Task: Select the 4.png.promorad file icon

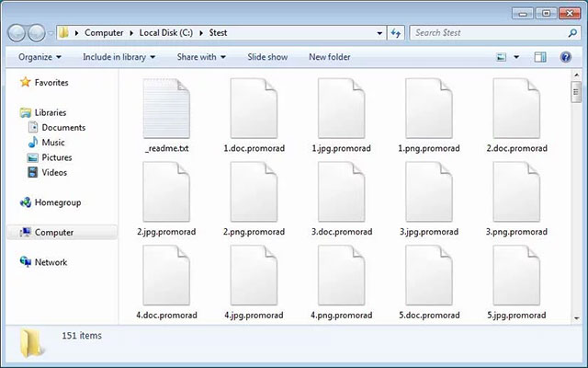Action: pos(341,275)
